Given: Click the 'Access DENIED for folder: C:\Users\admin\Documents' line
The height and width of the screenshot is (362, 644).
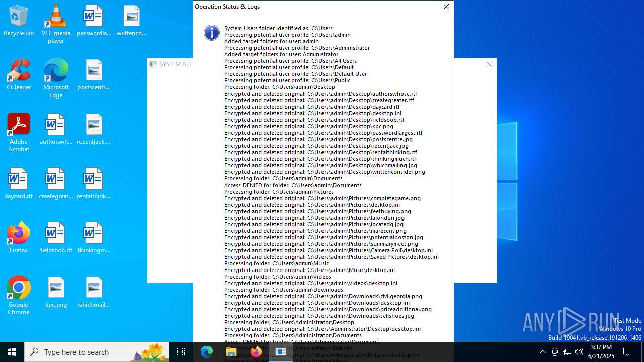Looking at the screenshot, I should point(293,185).
